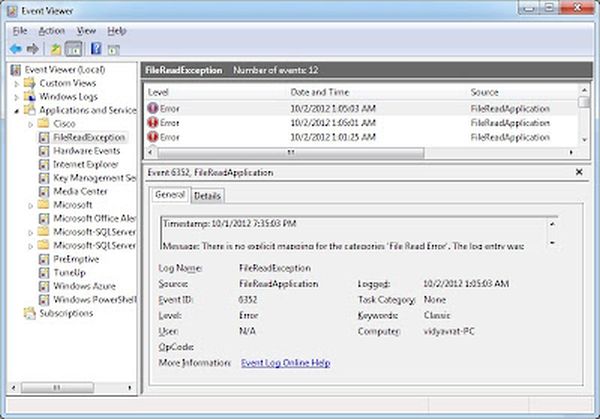Image resolution: width=600 pixels, height=419 pixels.
Task: Collapse Applications and Services Logs node
Action: pos(16,111)
